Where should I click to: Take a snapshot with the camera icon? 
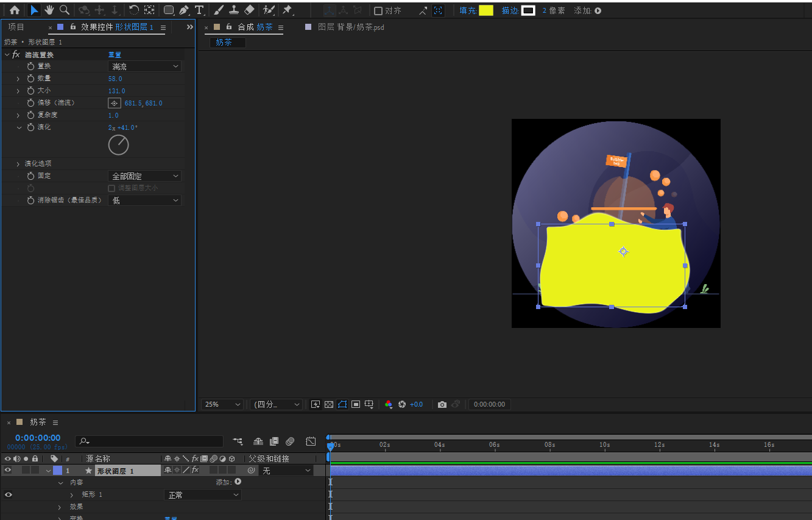pyautogui.click(x=442, y=404)
